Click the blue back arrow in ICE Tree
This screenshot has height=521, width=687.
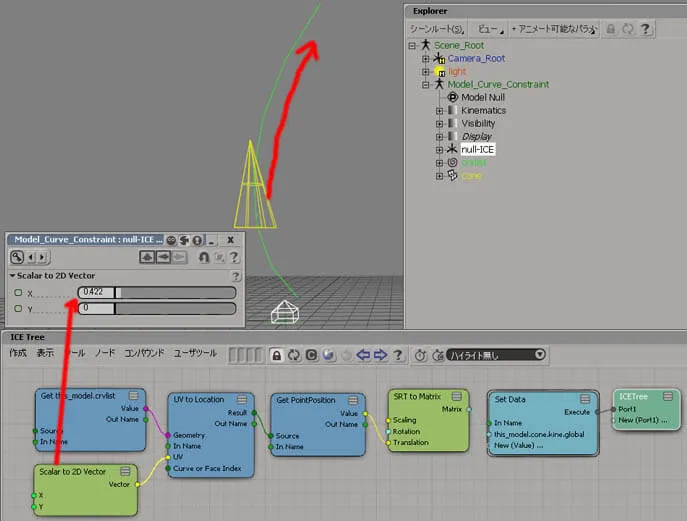pos(363,355)
